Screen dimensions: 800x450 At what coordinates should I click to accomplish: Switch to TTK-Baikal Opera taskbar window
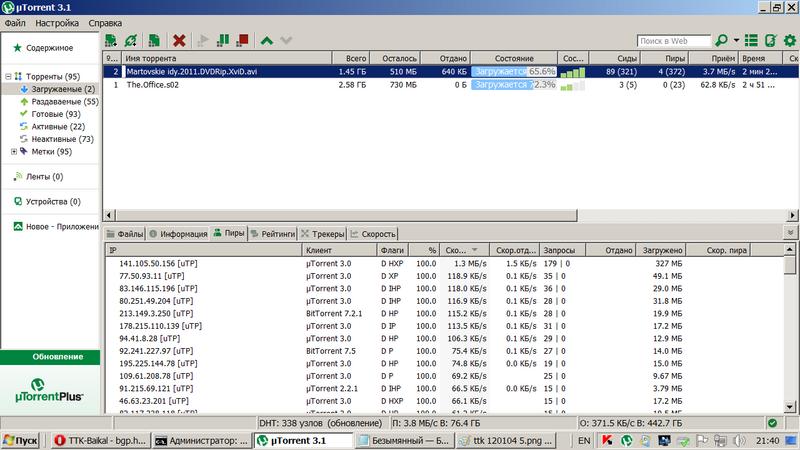[x=101, y=440]
